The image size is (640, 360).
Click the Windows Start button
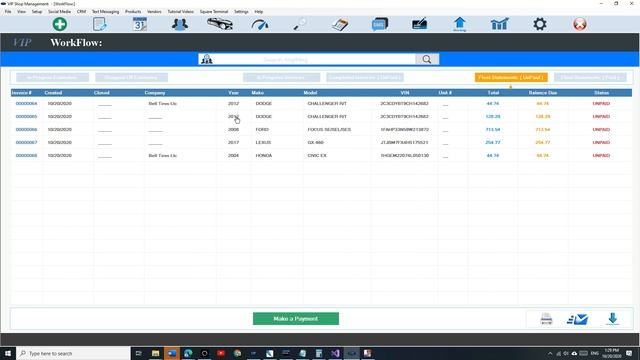pos(8,353)
